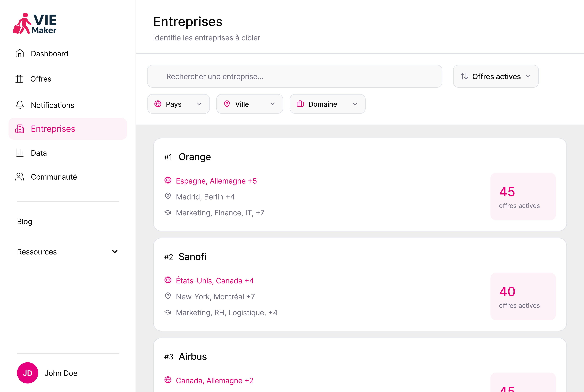Click the Identifie les entreprises à cibler subtitle
Image resolution: width=584 pixels, height=392 pixels.
206,38
